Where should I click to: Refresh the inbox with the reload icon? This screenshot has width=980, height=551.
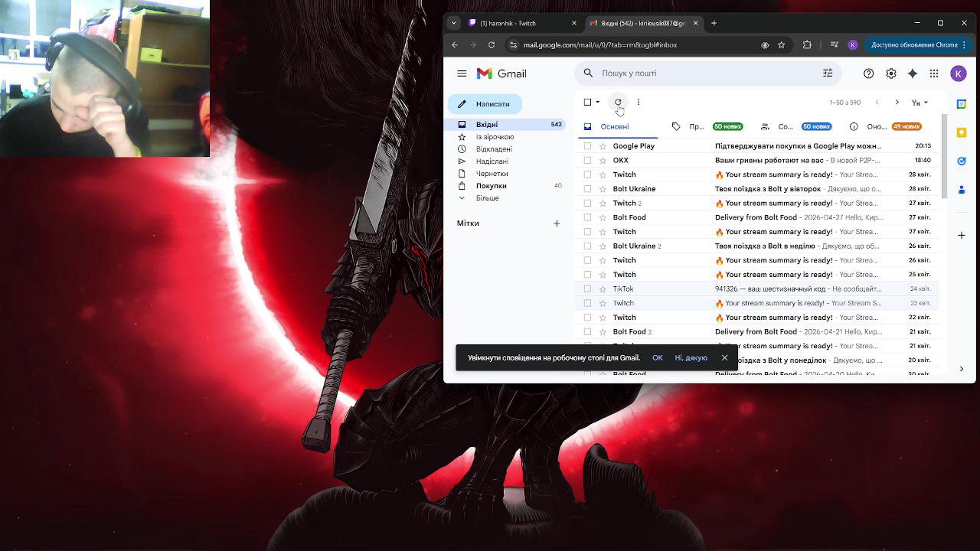[x=618, y=102]
